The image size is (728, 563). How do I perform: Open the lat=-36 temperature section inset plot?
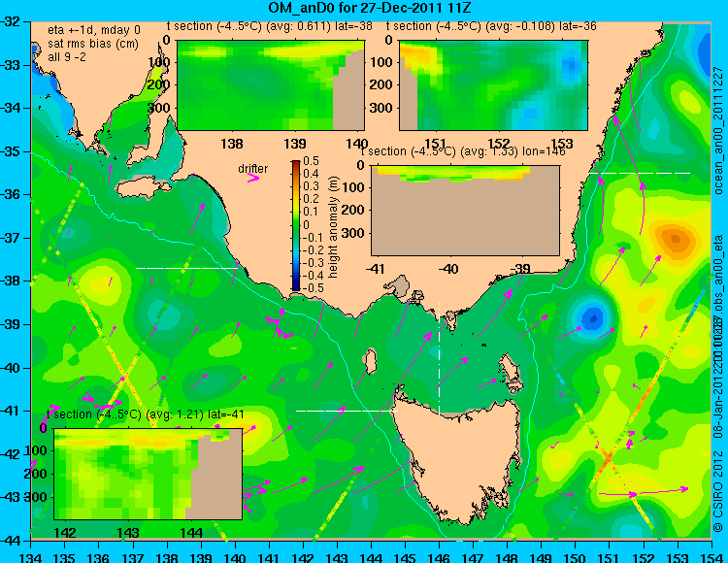tap(493, 85)
